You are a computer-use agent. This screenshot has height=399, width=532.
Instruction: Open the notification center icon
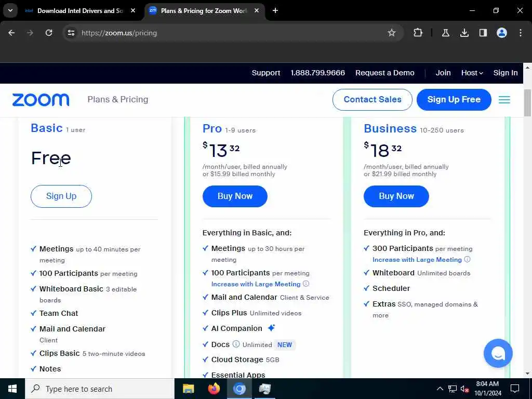pos(515,389)
